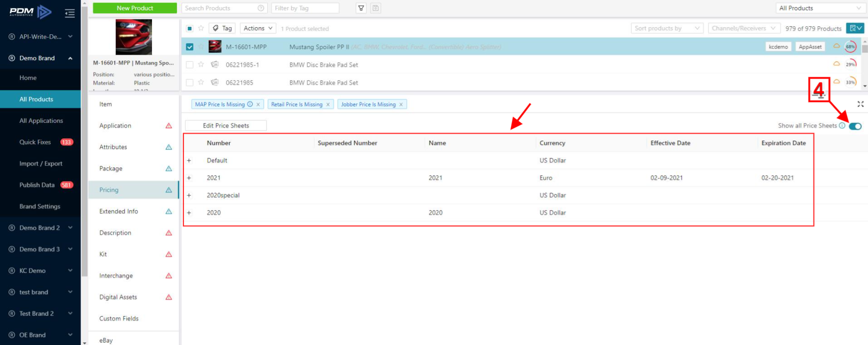Click alert triangle next to Attributes

pos(169,147)
